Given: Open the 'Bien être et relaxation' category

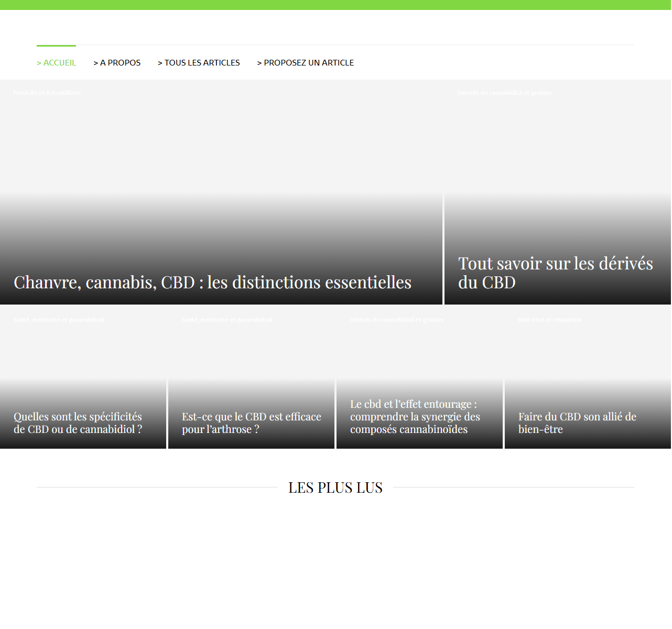Looking at the screenshot, I should click(x=549, y=320).
